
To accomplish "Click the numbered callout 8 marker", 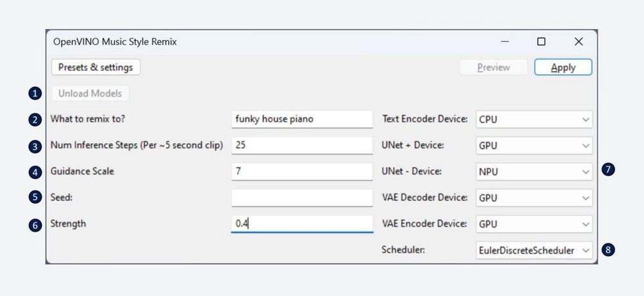I will pos(608,250).
